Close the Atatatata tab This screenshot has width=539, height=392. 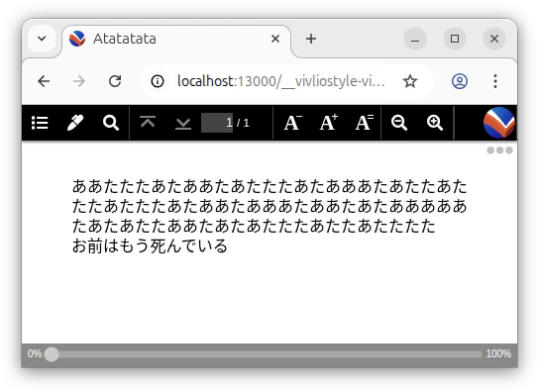(275, 39)
